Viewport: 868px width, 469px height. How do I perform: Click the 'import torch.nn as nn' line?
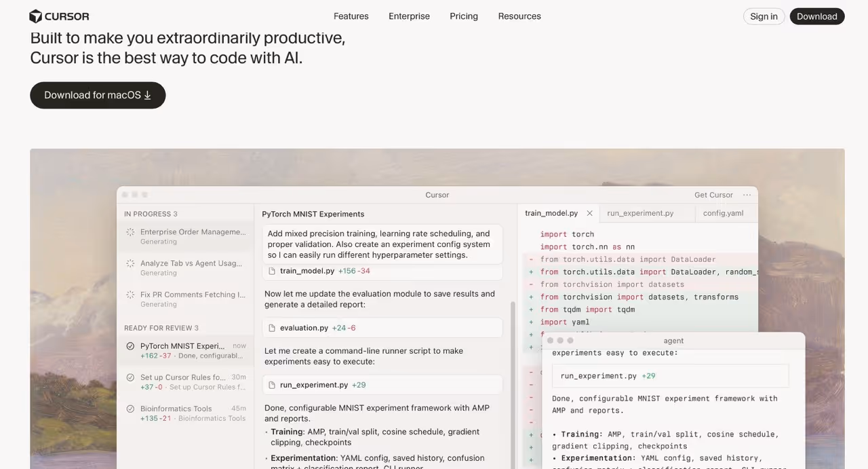[587, 247]
